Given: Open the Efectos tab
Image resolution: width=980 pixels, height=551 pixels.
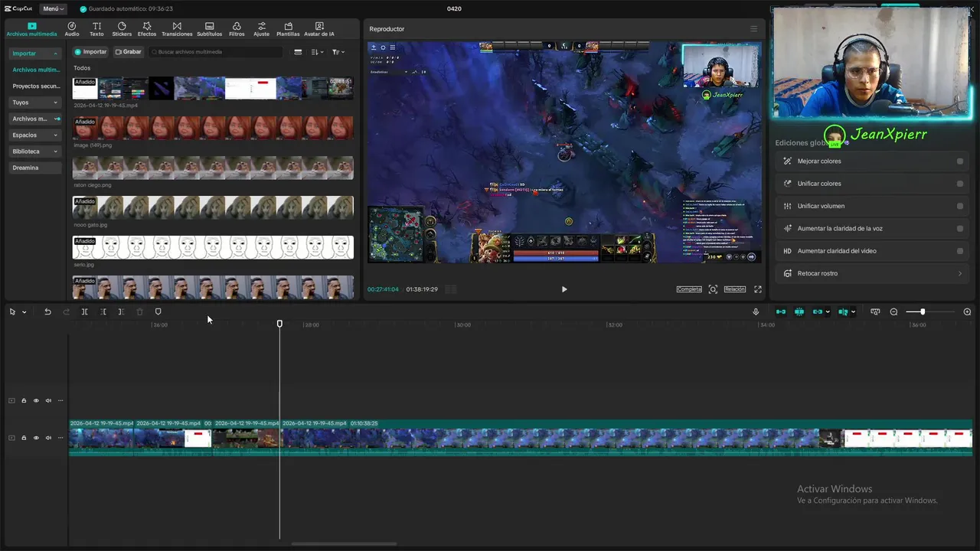Looking at the screenshot, I should tap(147, 29).
